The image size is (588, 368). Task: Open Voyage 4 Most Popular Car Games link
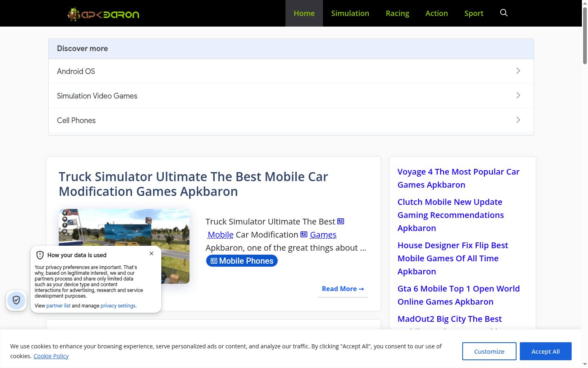point(459,178)
